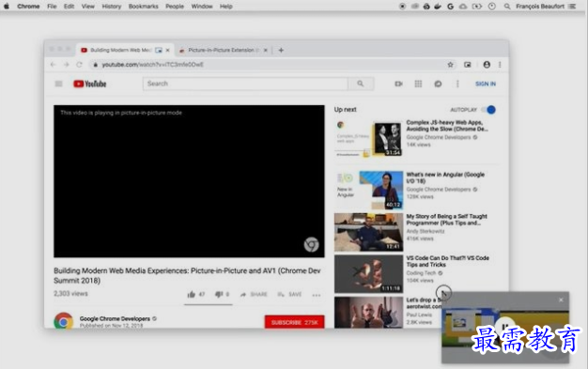Click the clock menu bar icon
Screen dimensions: 588x369
[492, 7]
